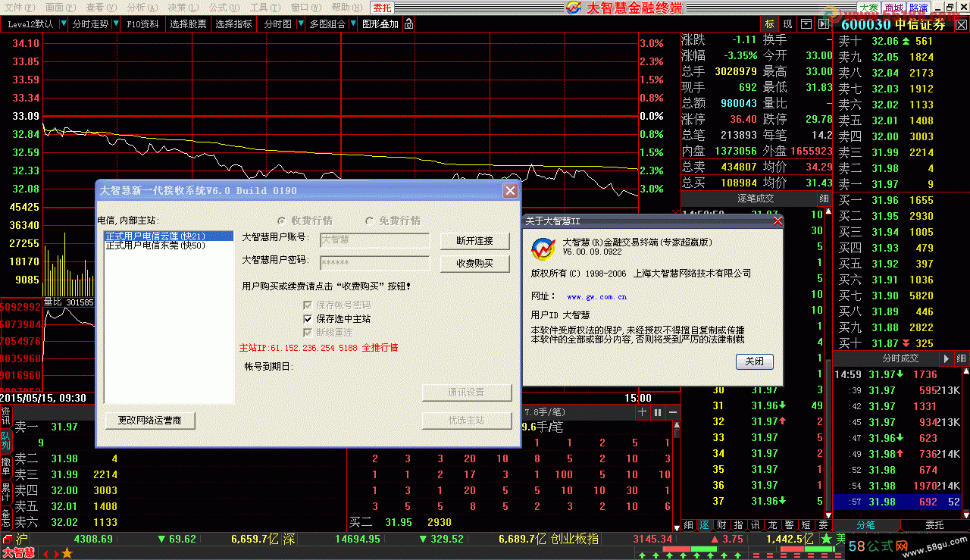
Task: Click the 大智慧 logo at bottom-left
Action: (x=17, y=552)
